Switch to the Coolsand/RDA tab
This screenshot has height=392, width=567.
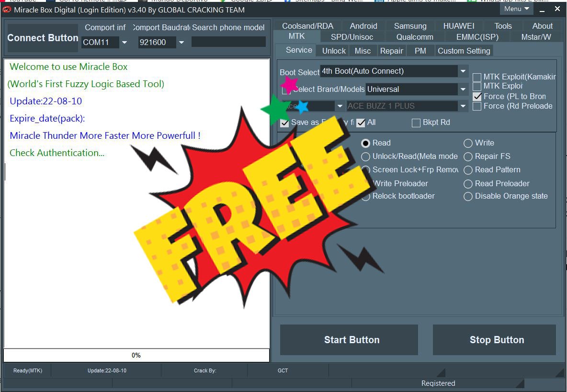coord(307,26)
